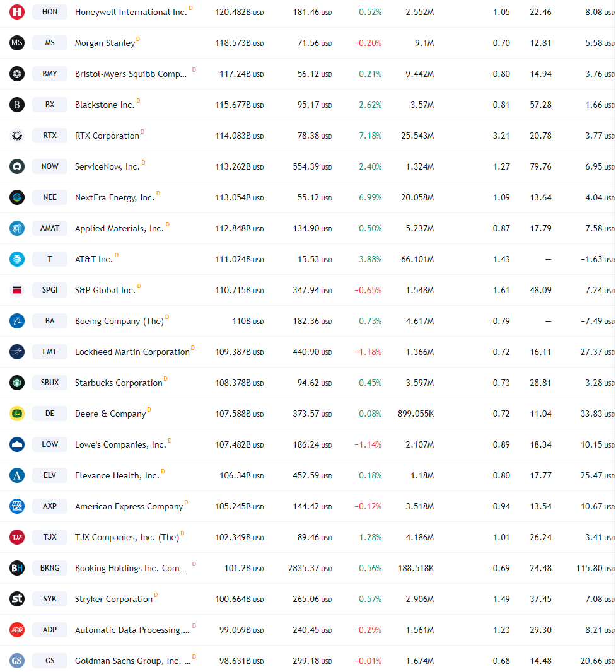
Task: Click the EPS value 115.80 USD
Action: [595, 567]
